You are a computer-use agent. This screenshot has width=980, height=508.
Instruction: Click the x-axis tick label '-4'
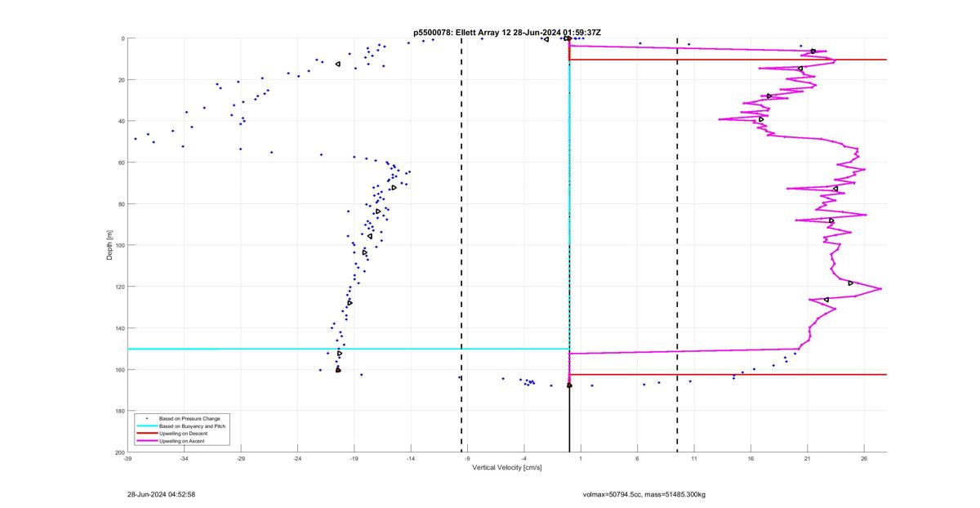[x=524, y=459]
